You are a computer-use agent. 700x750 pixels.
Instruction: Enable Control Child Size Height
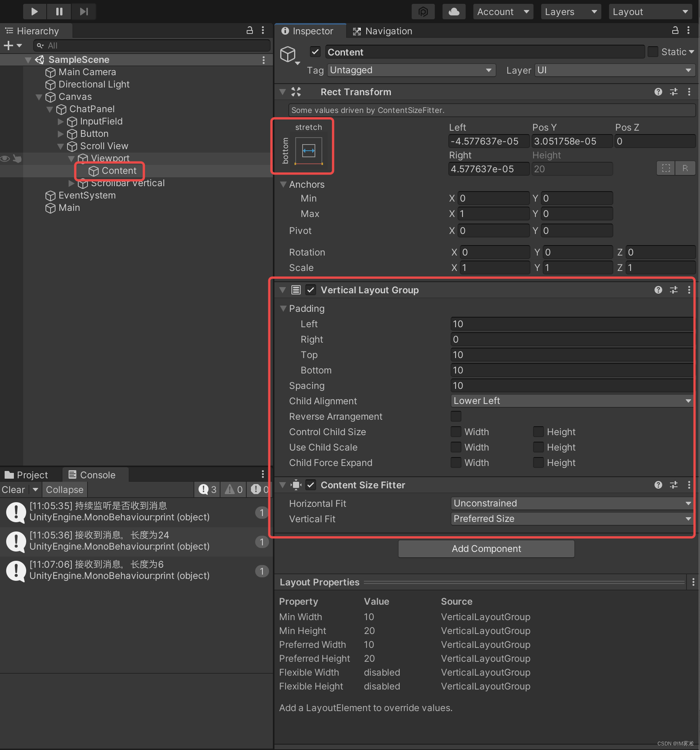(x=538, y=432)
